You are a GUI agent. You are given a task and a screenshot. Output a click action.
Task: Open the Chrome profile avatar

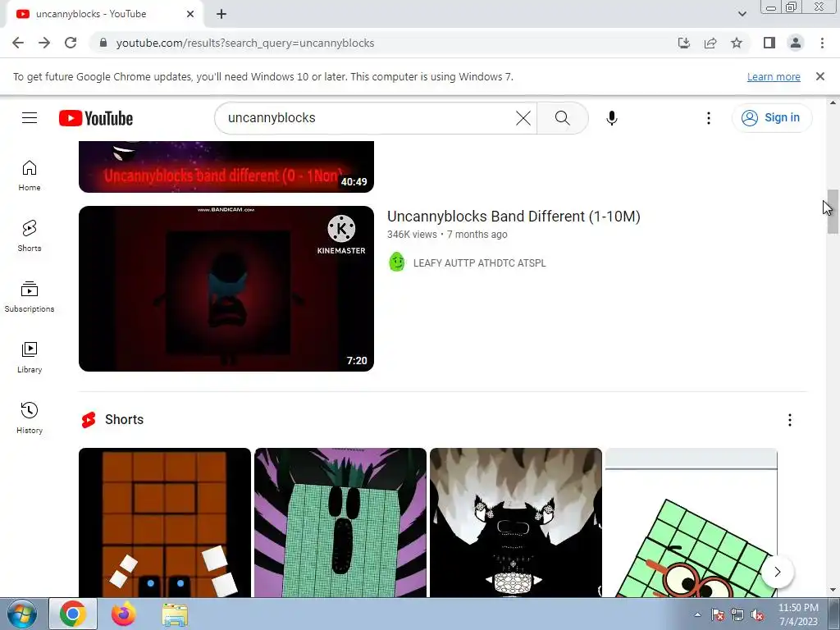tap(796, 43)
